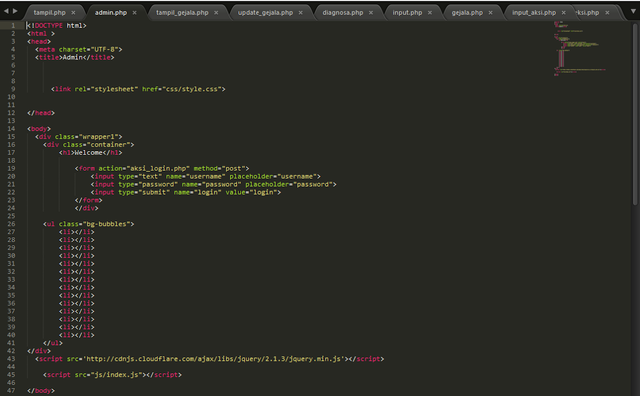Close the partially visible aksi.php tab
Screen dimensions: 640x396
(x=607, y=13)
